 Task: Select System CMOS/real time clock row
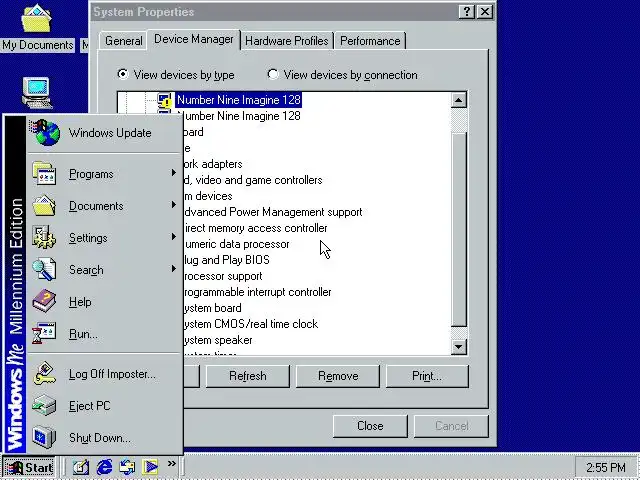(251, 324)
